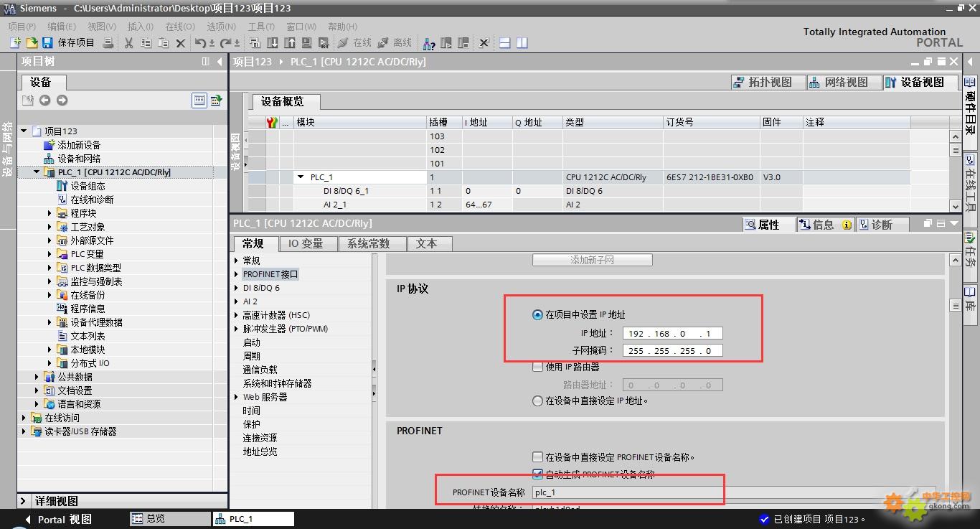The height and width of the screenshot is (529, 980).
Task: Click the open project toolbar icon
Action: click(x=32, y=43)
